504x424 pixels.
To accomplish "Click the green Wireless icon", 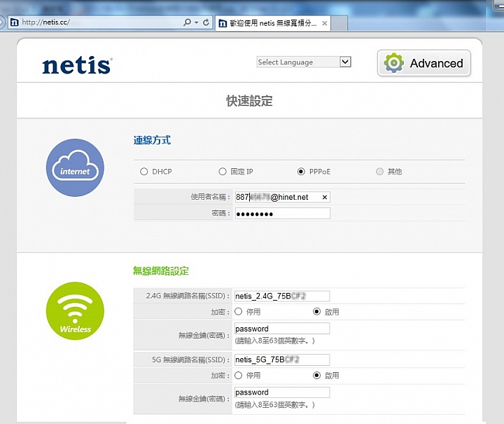I will [75, 310].
